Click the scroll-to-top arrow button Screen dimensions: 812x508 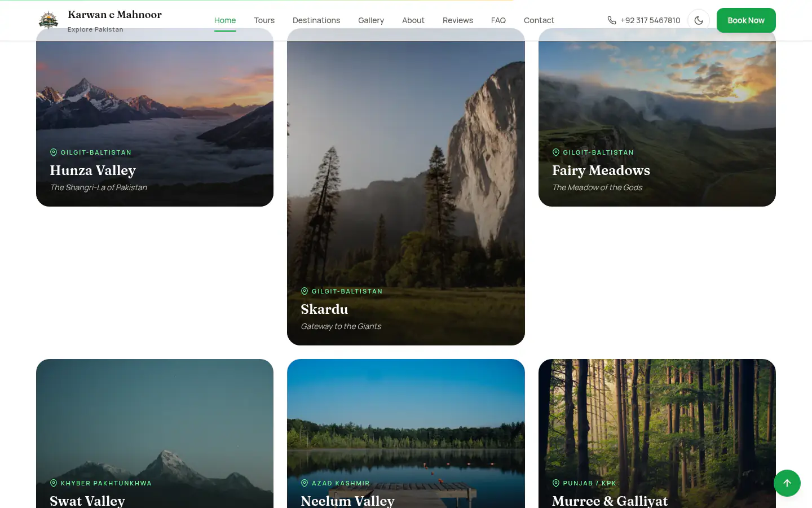(x=787, y=483)
